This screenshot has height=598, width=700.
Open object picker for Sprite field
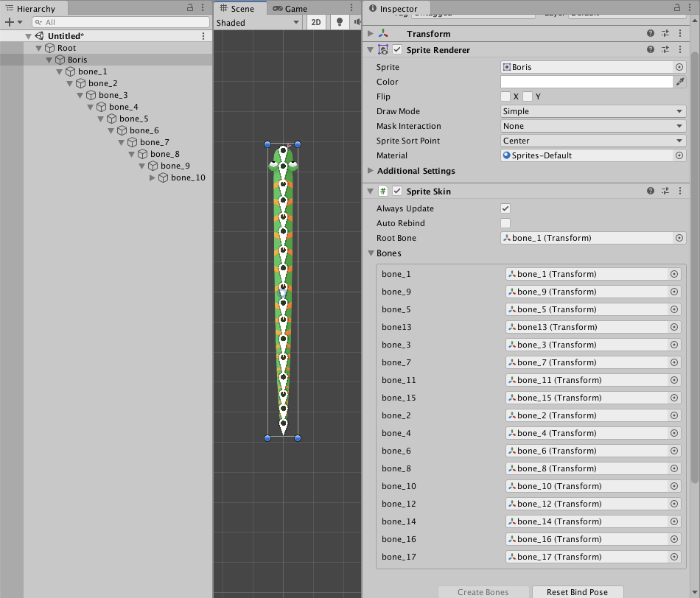coord(679,67)
